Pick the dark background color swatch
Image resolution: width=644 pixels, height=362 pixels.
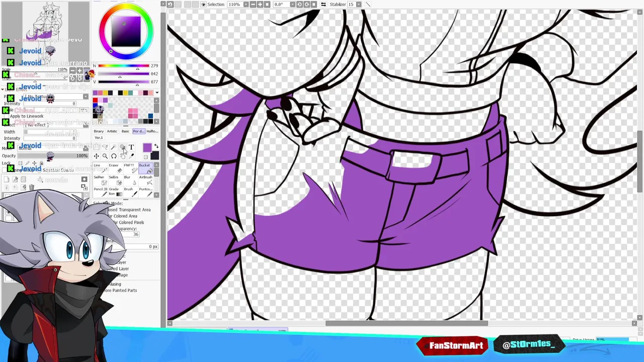154,155
